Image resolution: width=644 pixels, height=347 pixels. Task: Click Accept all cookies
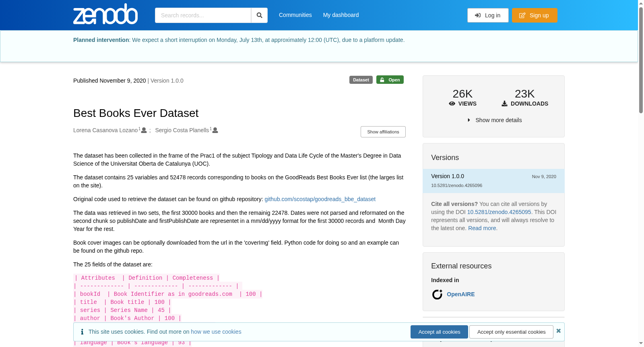click(x=439, y=332)
